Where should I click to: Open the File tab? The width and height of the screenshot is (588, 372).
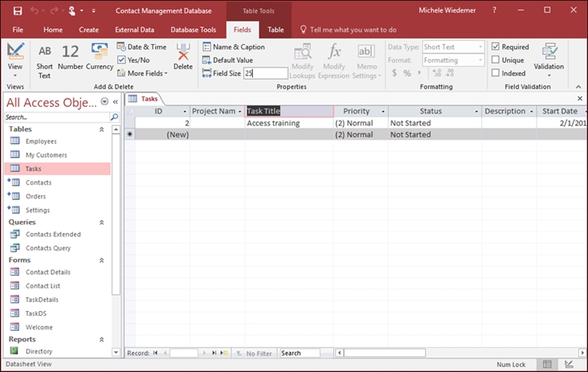(18, 30)
